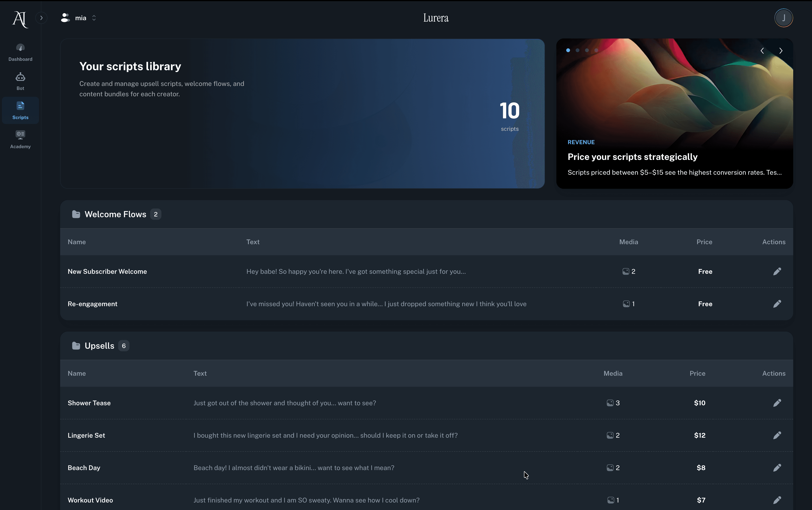Edit the Workout Video upsell
The image size is (812, 510).
777,500
